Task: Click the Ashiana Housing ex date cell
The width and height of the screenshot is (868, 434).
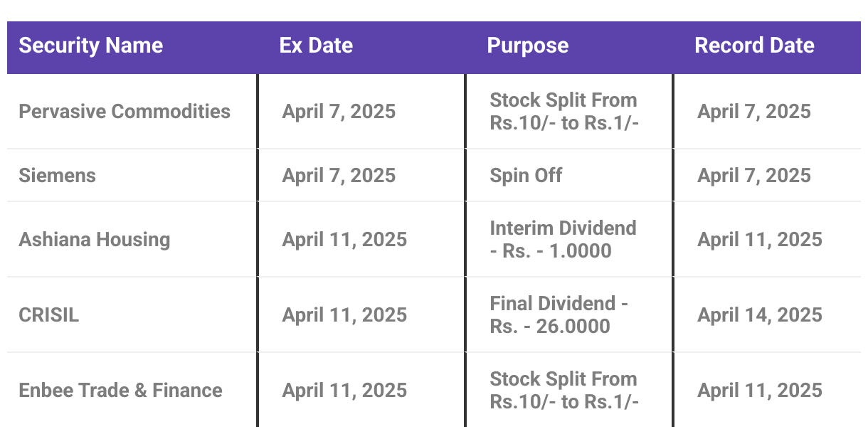Action: click(x=344, y=240)
